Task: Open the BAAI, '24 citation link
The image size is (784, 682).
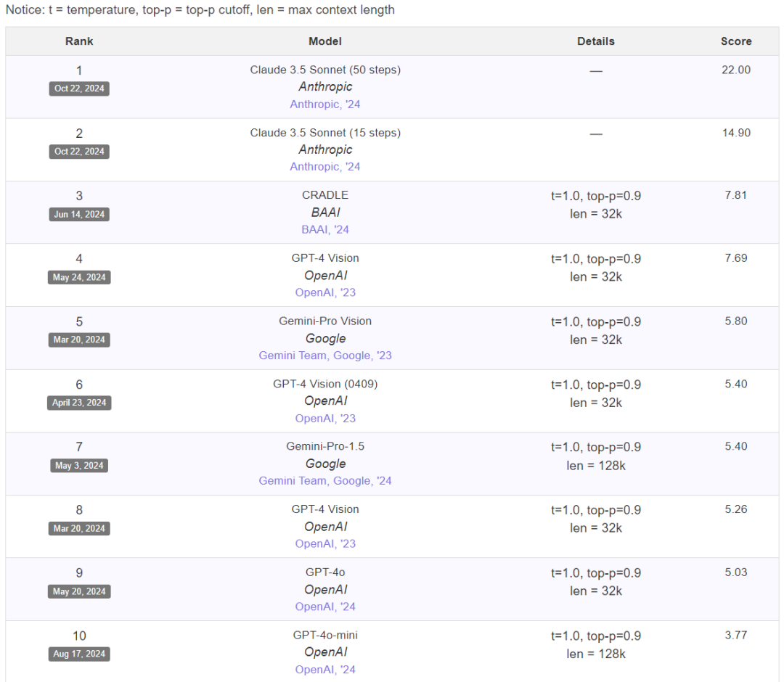Action: [x=325, y=229]
